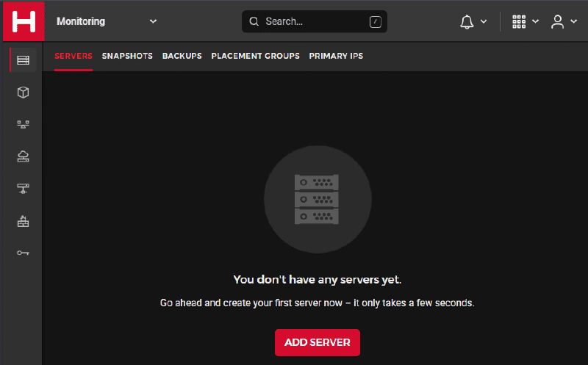Open the notifications bell dropdown
588x365 pixels.
473,22
